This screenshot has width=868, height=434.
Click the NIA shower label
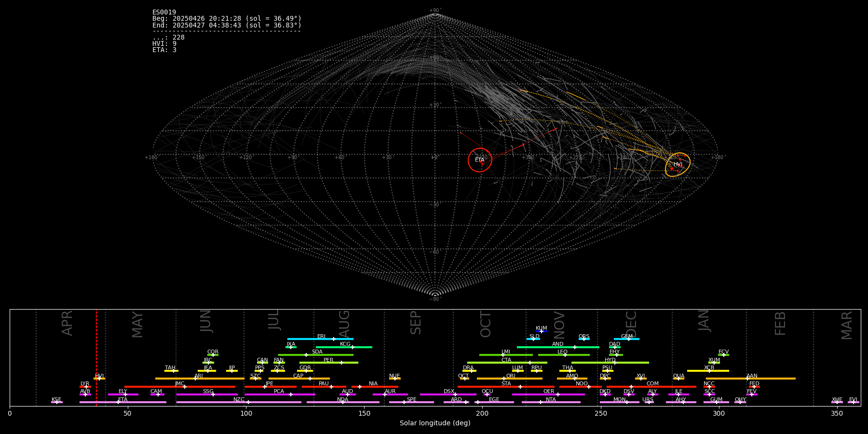(373, 384)
